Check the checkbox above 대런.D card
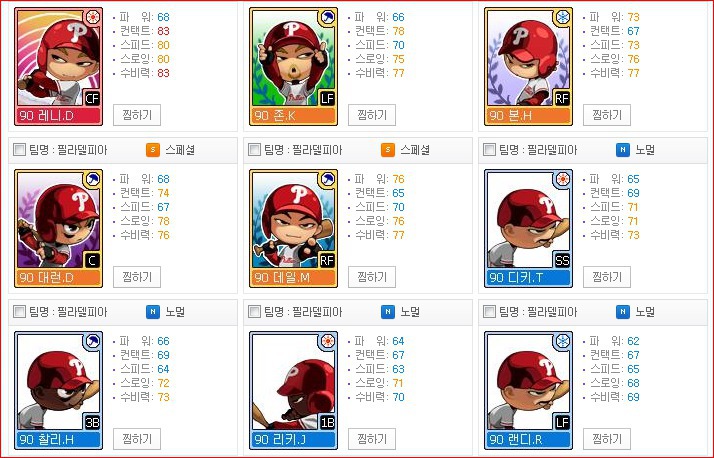This screenshot has width=714, height=458. coord(19,149)
